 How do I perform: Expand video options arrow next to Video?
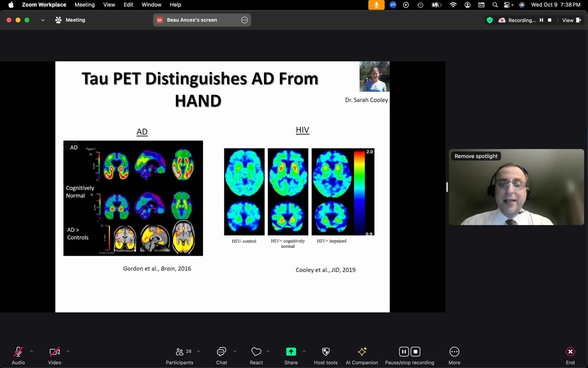pyautogui.click(x=68, y=351)
